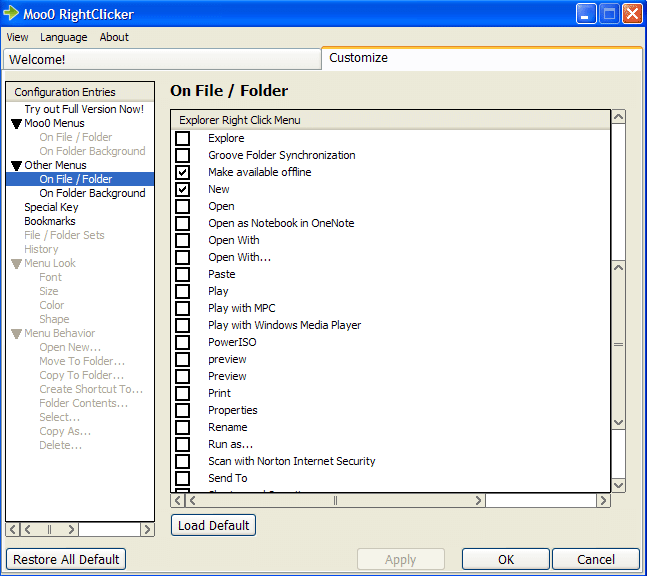Viewport: 647px width, 576px height.
Task: Switch to the Welcome! tab
Action: 162,59
